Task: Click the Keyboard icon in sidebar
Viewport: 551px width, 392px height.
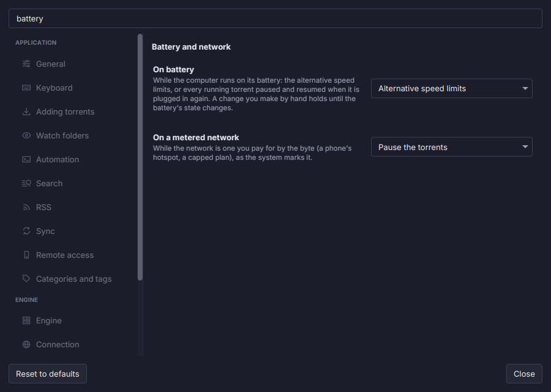Action: 26,88
